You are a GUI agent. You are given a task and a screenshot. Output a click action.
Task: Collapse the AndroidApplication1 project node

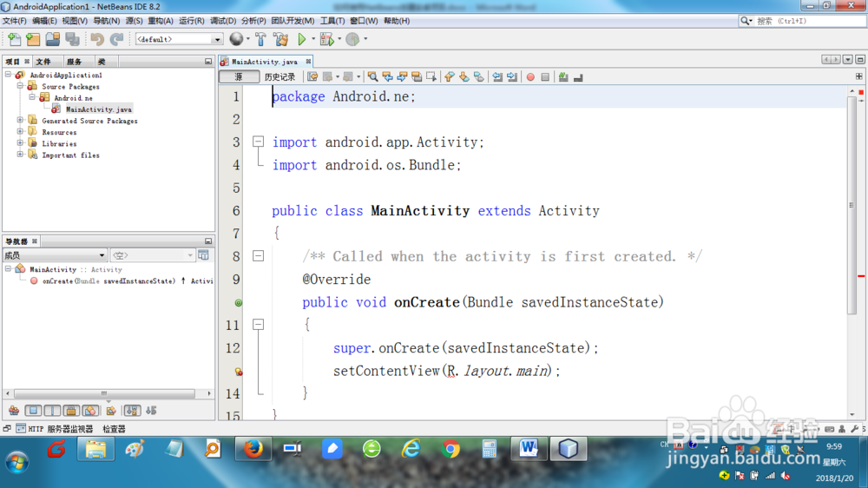click(9, 74)
